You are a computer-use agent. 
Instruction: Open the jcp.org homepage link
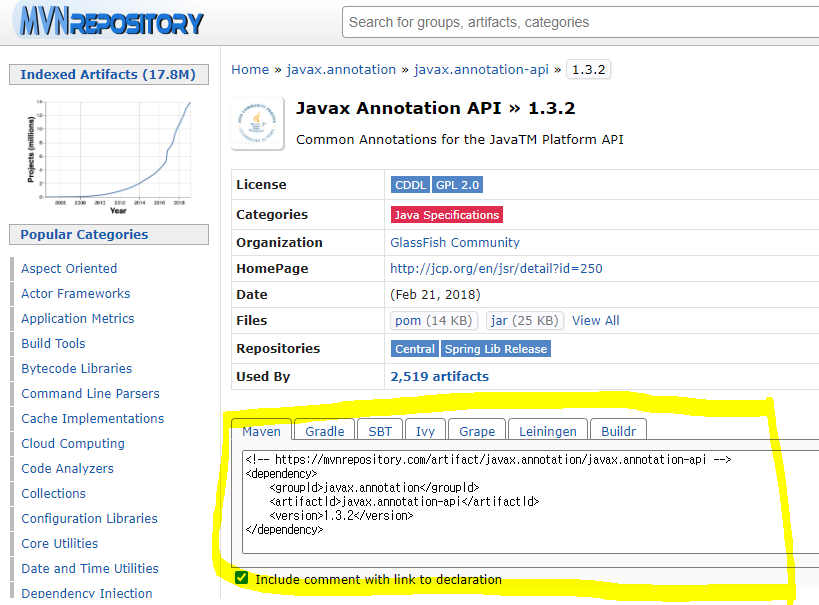[496, 269]
